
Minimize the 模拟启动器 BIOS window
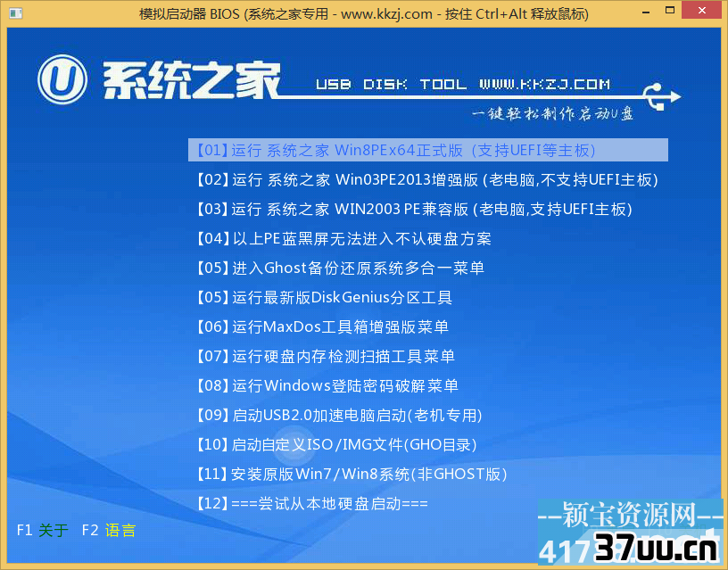tap(645, 13)
